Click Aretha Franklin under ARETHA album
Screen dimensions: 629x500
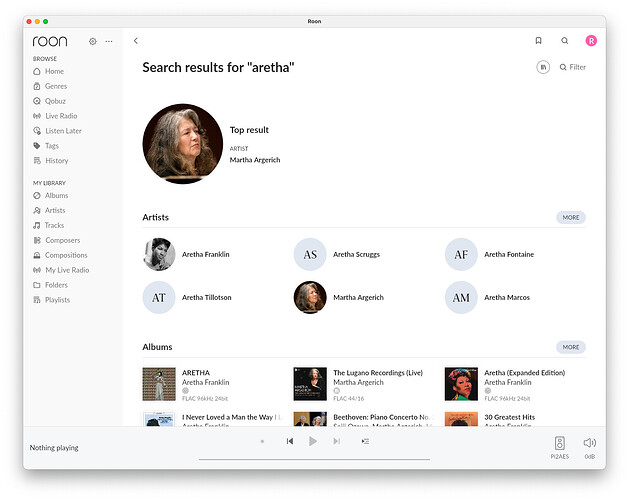(x=205, y=382)
